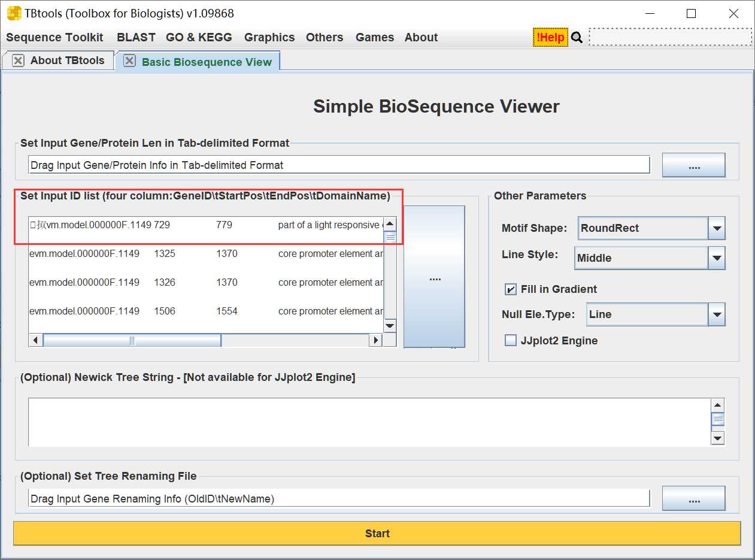
Task: Click the ID list scroll-down arrow
Action: pyautogui.click(x=390, y=326)
